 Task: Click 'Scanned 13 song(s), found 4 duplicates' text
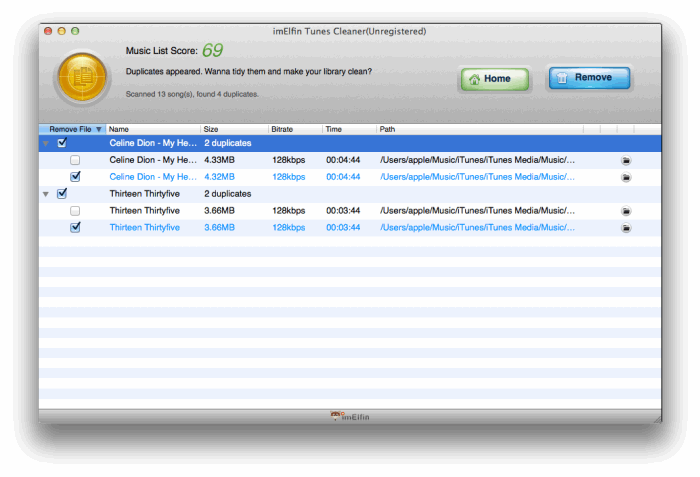coord(192,94)
